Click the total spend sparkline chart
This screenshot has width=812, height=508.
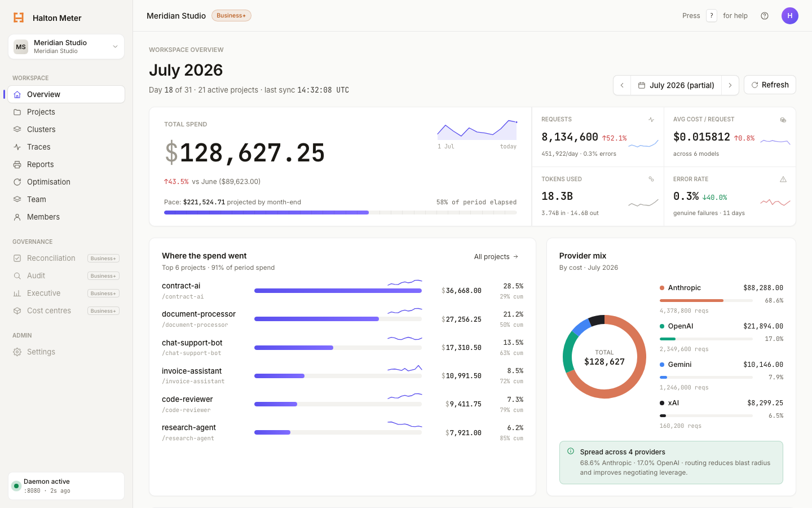[477, 130]
